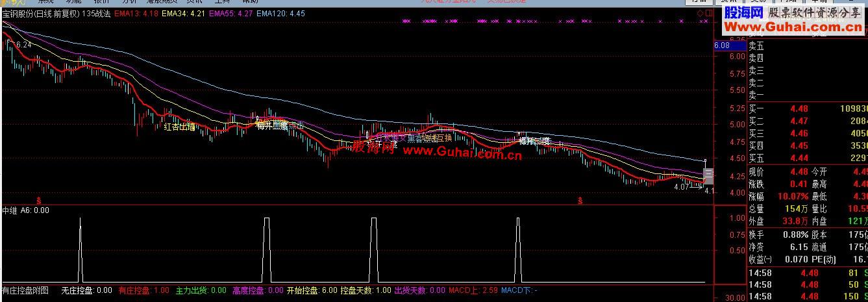Click the magenta 高度控盘: 0.00 value
Viewport: 868px width, 302px height.
pyautogui.click(x=258, y=290)
